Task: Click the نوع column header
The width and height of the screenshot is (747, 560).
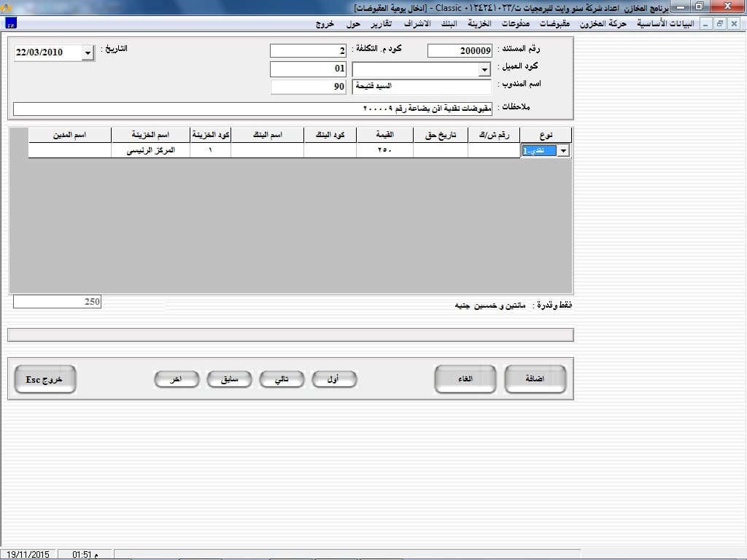Action: pyautogui.click(x=546, y=135)
